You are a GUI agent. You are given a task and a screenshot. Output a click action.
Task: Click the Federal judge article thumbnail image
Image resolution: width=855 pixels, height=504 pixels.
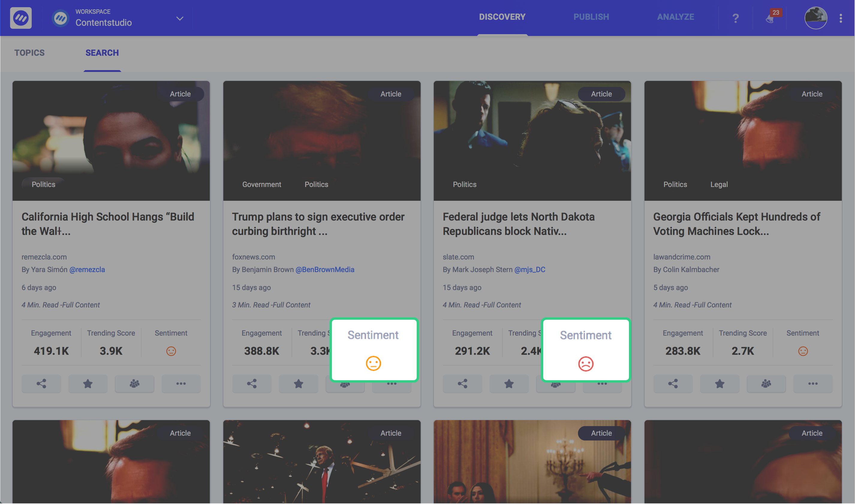point(532,141)
